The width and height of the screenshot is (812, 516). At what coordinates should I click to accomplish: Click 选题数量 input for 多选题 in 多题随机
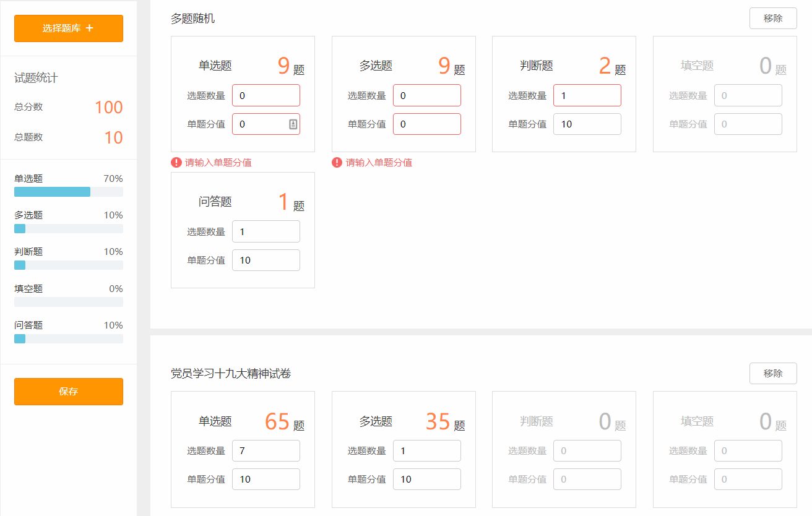[426, 96]
